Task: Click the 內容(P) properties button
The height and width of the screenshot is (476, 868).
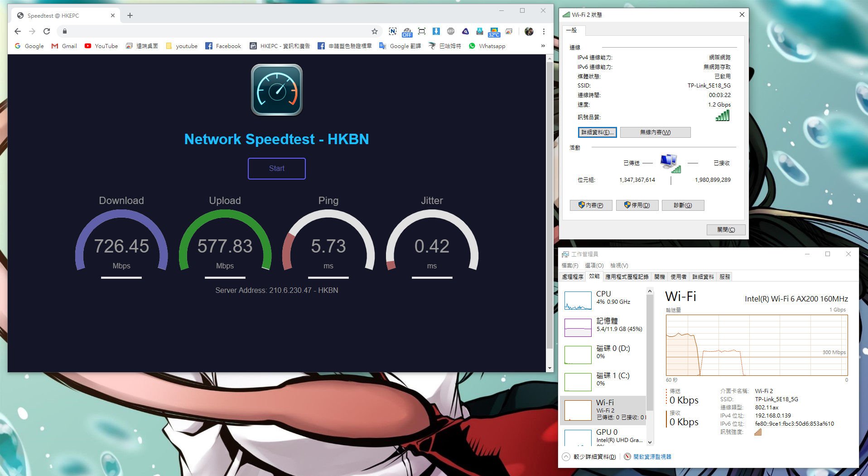Action: [x=591, y=205]
